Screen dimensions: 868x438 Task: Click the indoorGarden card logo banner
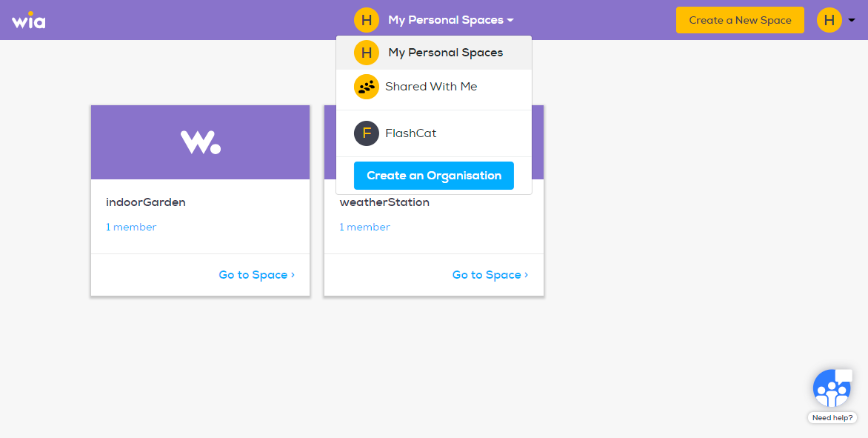201,142
